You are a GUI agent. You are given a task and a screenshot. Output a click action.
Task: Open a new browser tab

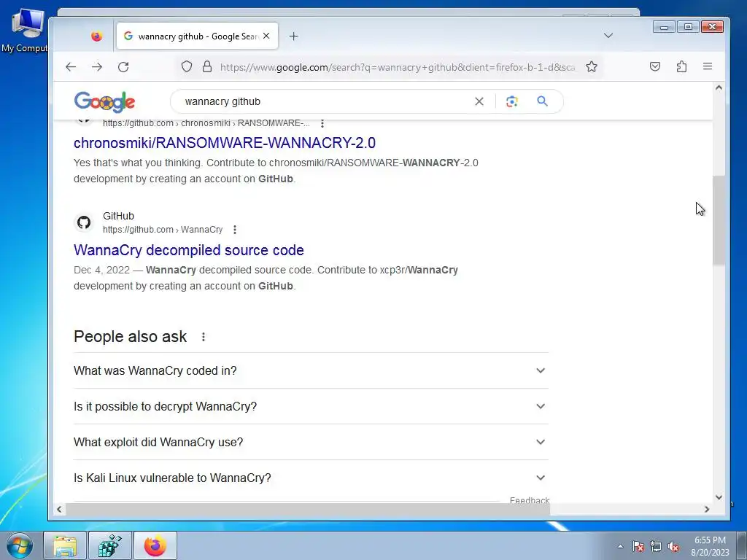click(293, 36)
